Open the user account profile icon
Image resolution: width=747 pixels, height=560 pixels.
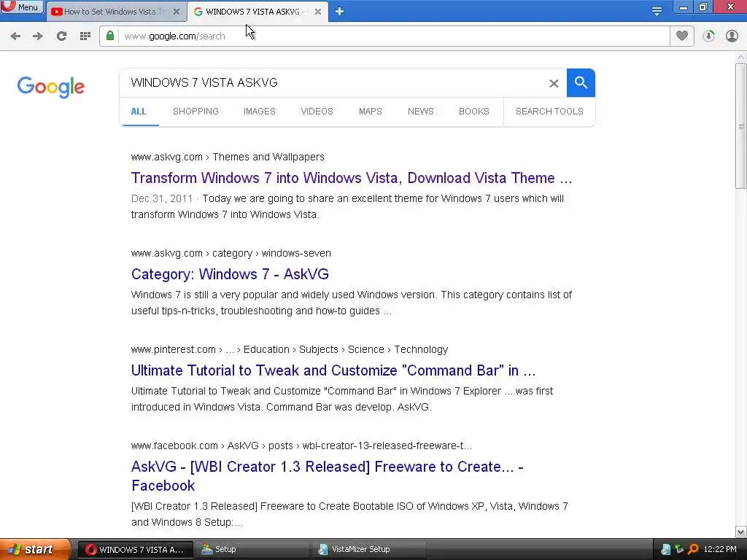(732, 36)
